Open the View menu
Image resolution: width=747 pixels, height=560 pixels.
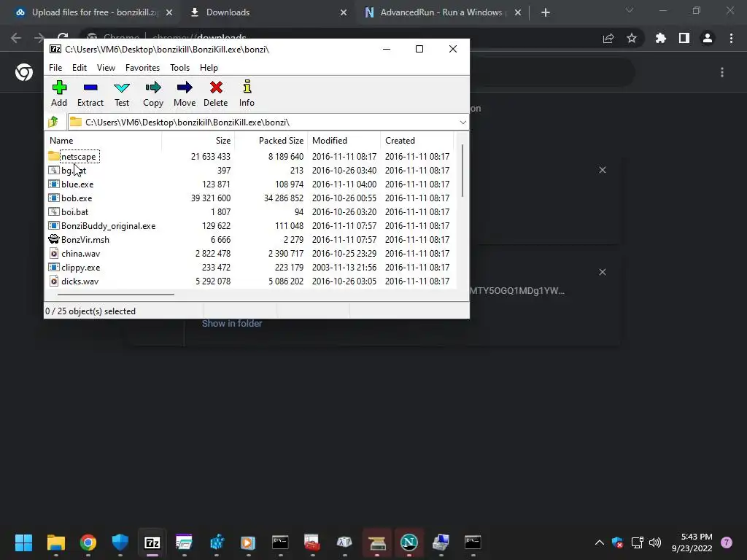tap(106, 68)
